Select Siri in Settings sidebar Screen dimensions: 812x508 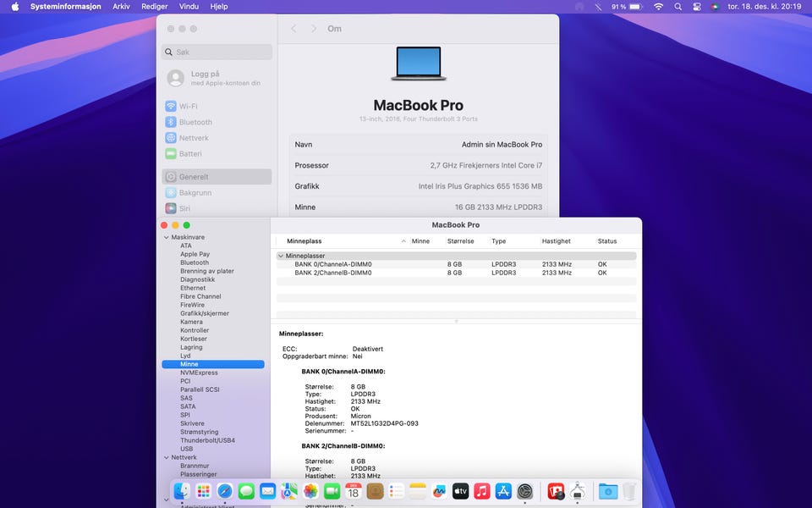coord(217,208)
